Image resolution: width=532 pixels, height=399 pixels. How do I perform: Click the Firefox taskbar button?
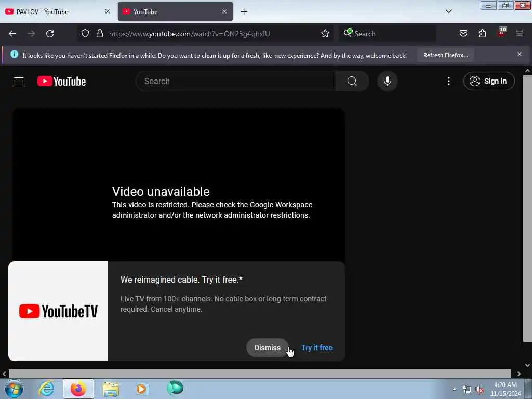tap(78, 389)
